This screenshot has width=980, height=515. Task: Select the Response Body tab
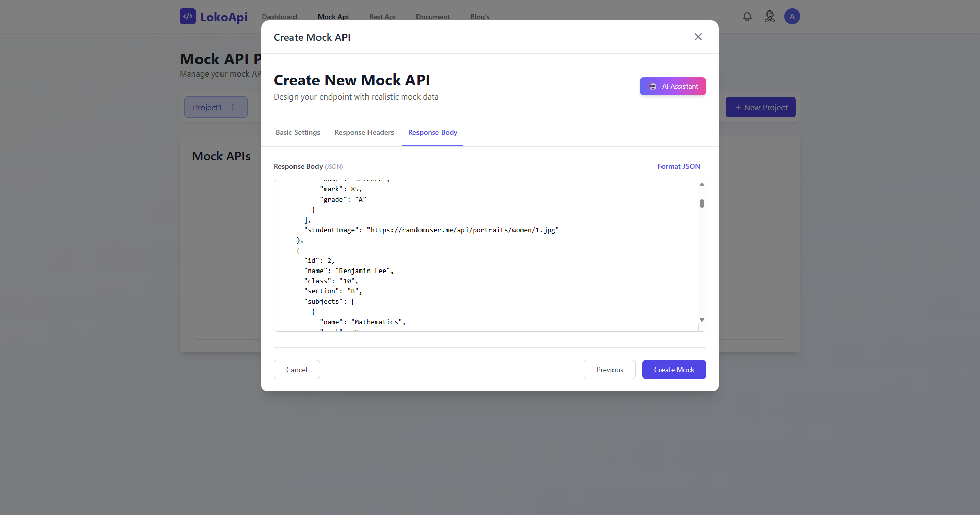[x=433, y=132]
